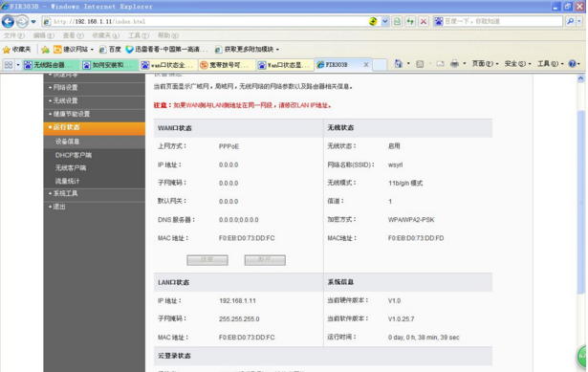The image size is (588, 372).
Task: Go back with the browser Back arrow
Action: coord(8,21)
